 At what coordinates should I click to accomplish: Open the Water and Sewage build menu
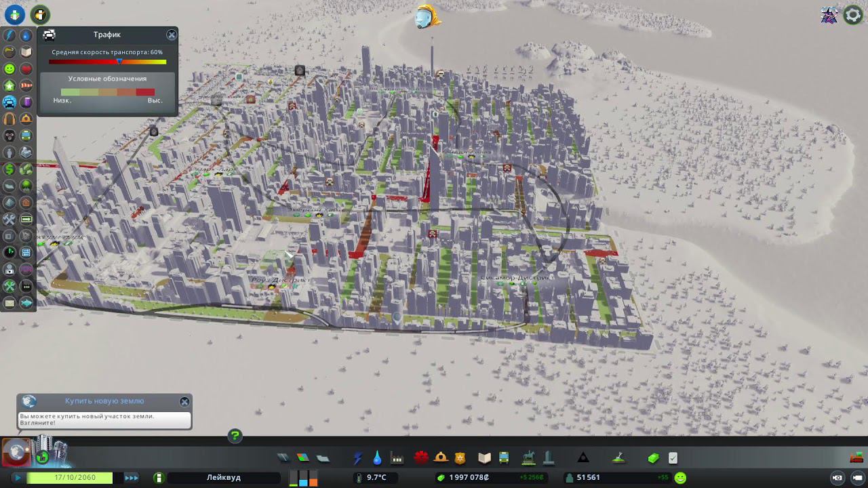(377, 458)
